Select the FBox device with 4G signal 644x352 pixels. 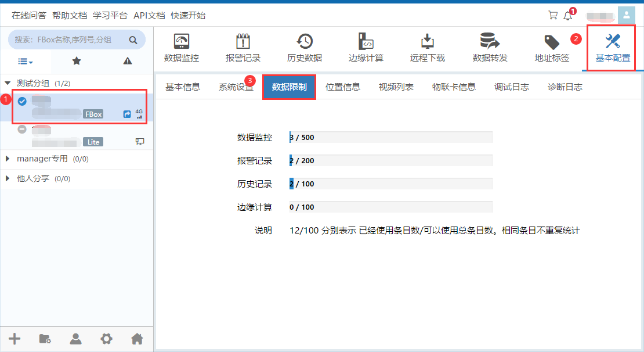[78, 107]
